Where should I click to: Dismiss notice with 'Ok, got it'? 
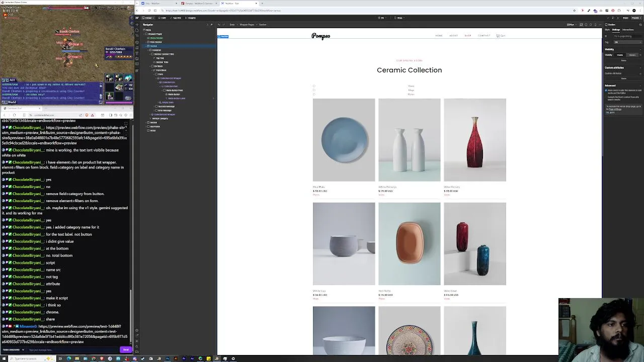(610, 112)
